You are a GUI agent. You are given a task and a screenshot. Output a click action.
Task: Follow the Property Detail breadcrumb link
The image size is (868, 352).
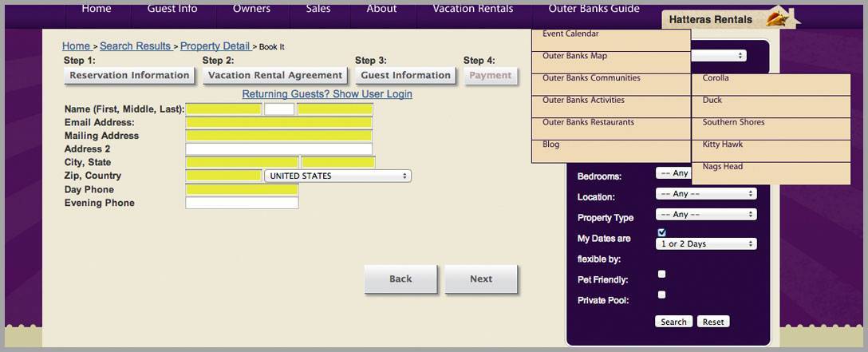215,46
